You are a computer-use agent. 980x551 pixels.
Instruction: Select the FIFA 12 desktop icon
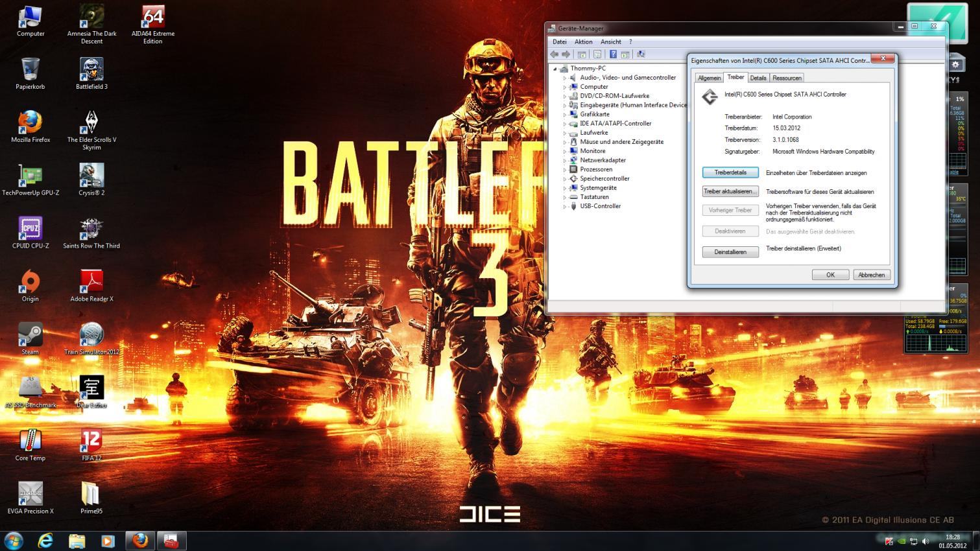(x=91, y=445)
